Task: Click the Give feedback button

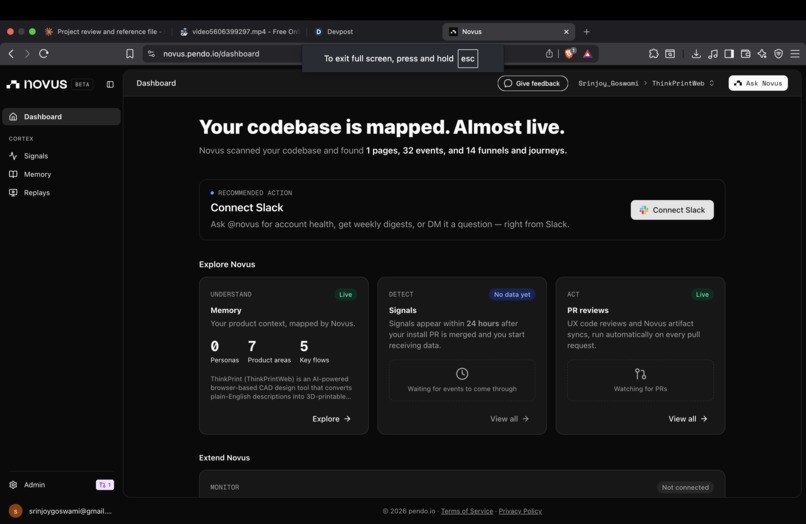Action: (533, 83)
